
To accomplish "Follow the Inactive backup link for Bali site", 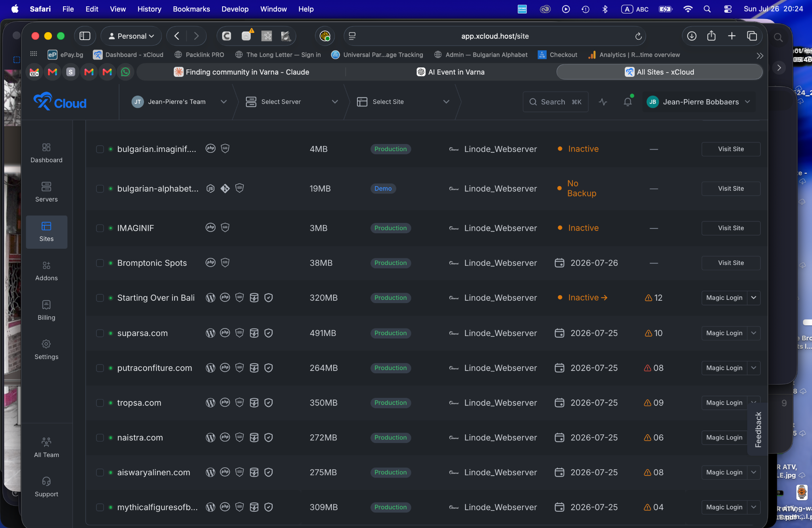I will click(x=587, y=298).
